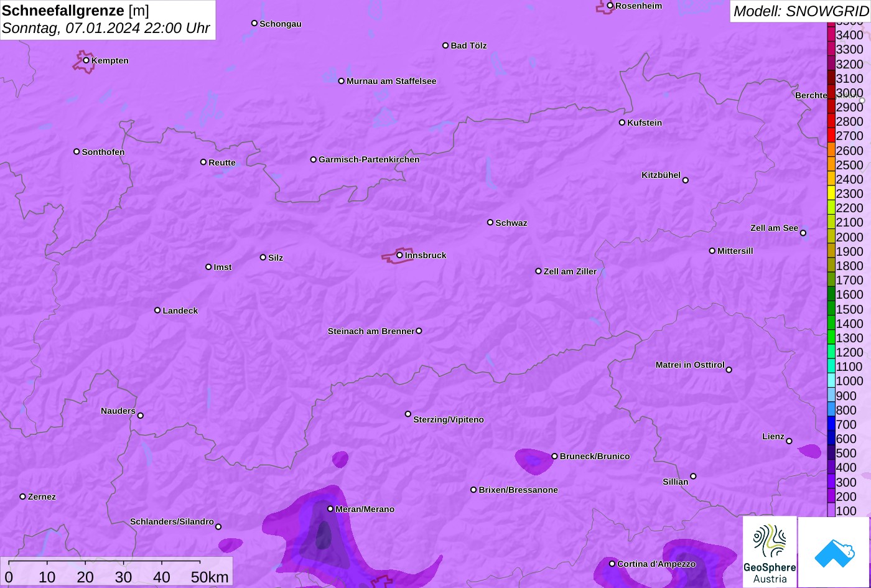Click the Schwaz marker dot
871x588 pixels.
point(490,222)
